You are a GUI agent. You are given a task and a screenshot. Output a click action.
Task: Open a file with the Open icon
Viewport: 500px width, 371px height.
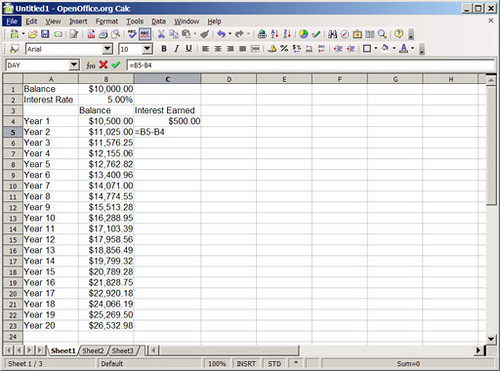tap(32, 34)
